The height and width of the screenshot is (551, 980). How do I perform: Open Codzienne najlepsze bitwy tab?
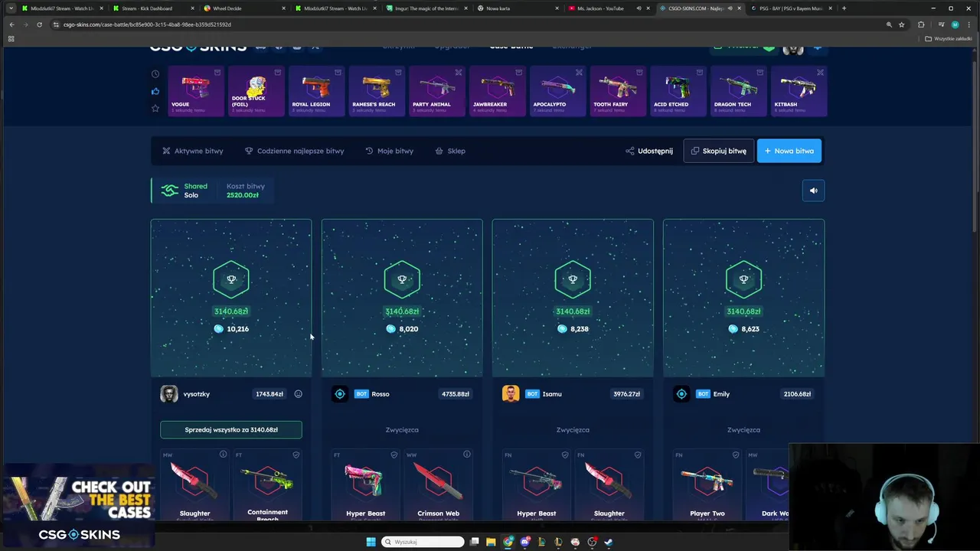(294, 151)
